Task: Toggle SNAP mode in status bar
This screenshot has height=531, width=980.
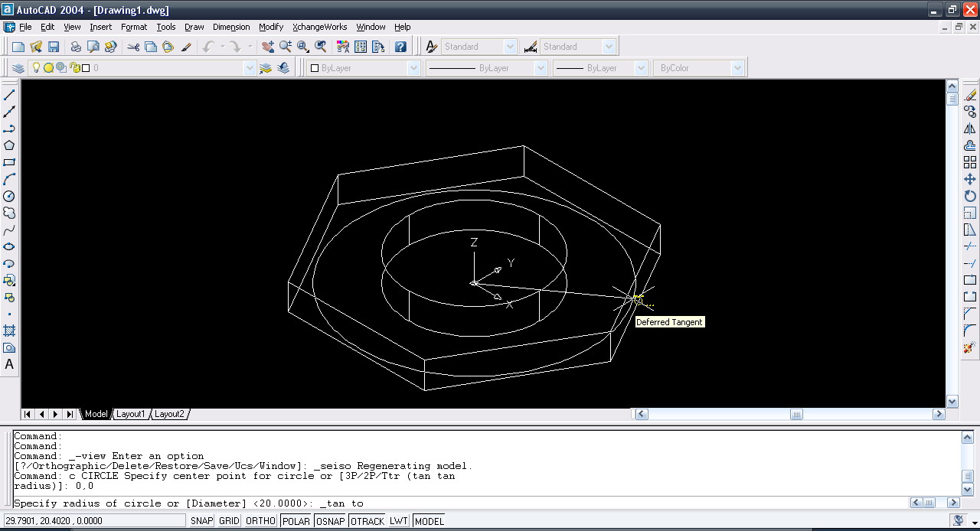Action: pyautogui.click(x=202, y=521)
